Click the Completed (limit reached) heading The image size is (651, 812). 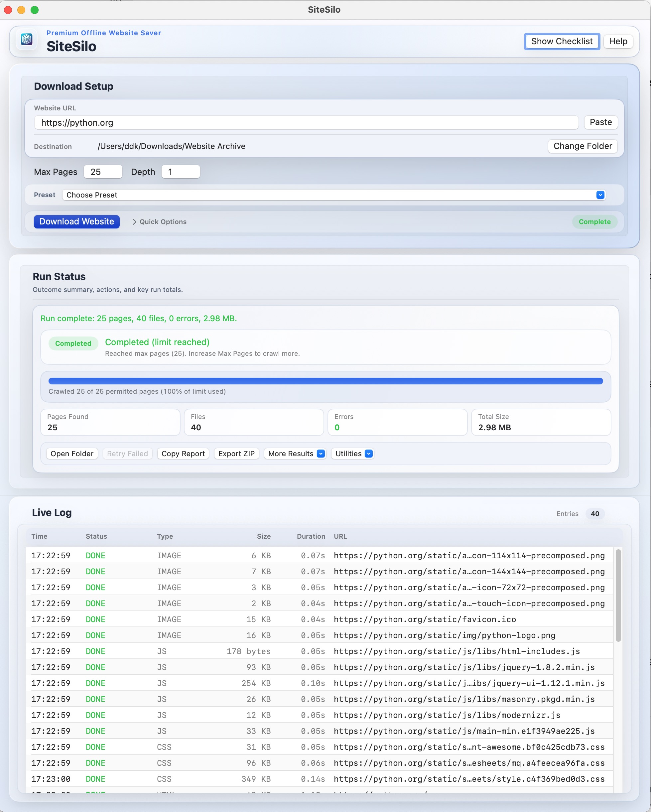157,342
